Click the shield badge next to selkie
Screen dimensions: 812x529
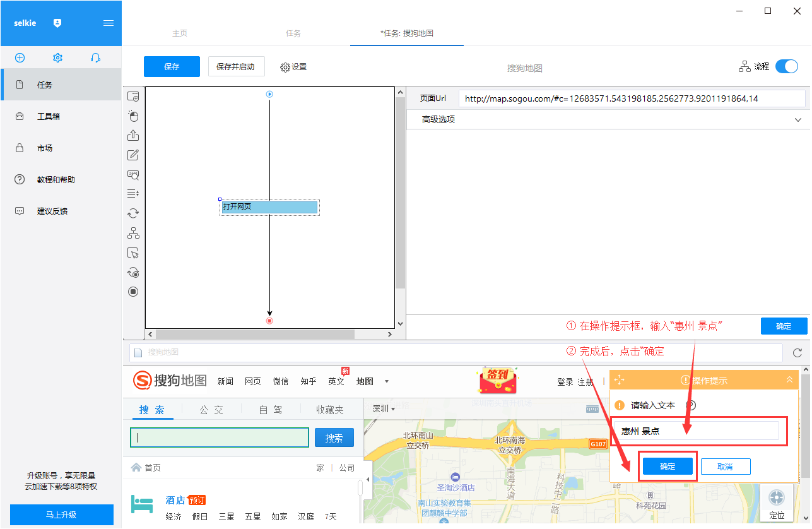pyautogui.click(x=57, y=23)
